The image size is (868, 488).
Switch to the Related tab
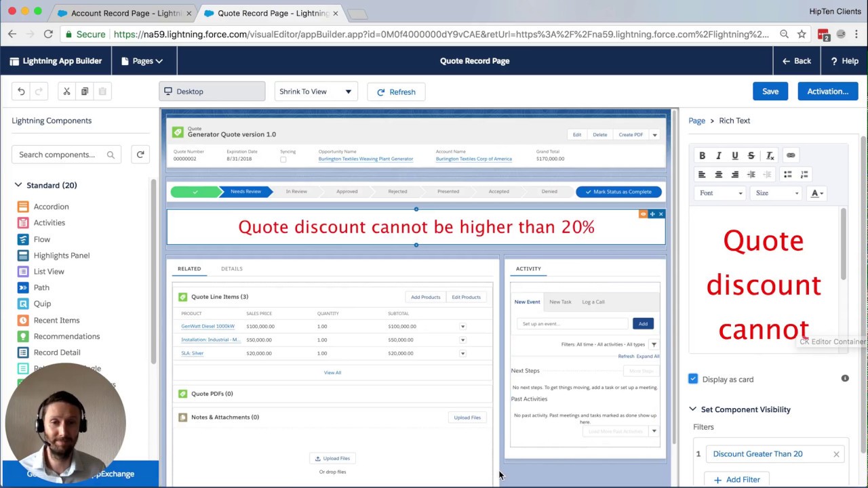click(x=189, y=268)
